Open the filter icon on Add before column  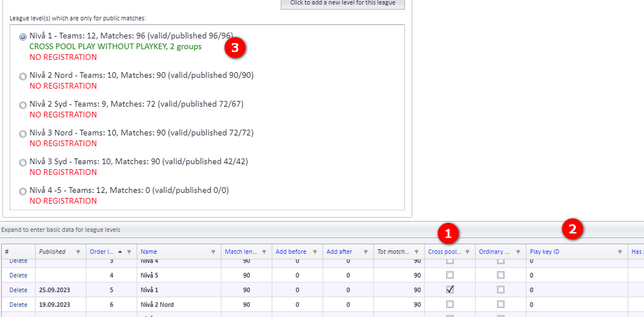point(315,252)
